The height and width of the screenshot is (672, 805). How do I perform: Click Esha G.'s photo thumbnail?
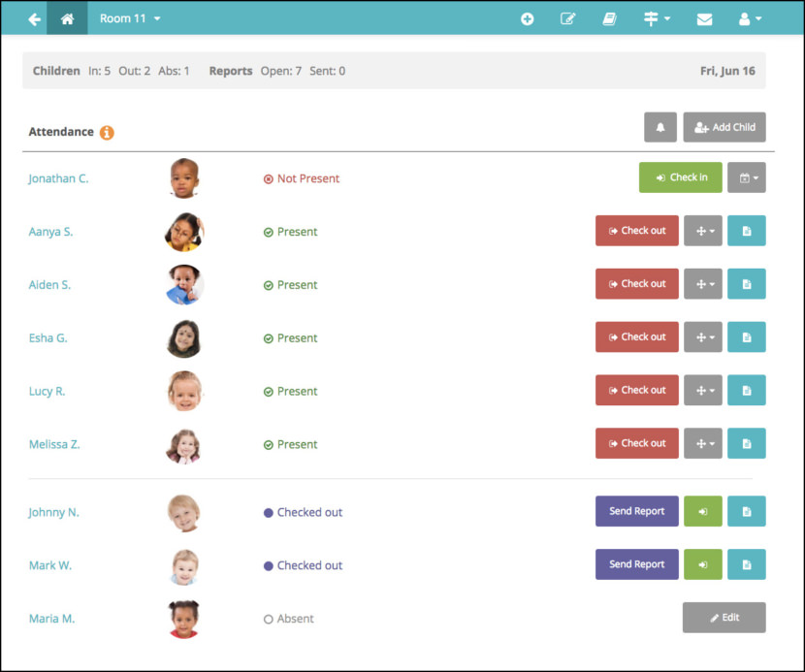[x=184, y=338]
